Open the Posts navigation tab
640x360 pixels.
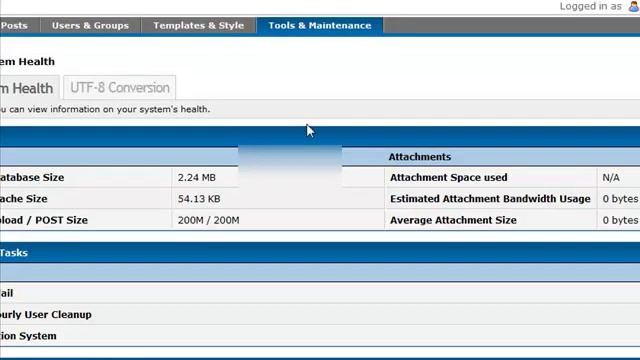coord(16,25)
